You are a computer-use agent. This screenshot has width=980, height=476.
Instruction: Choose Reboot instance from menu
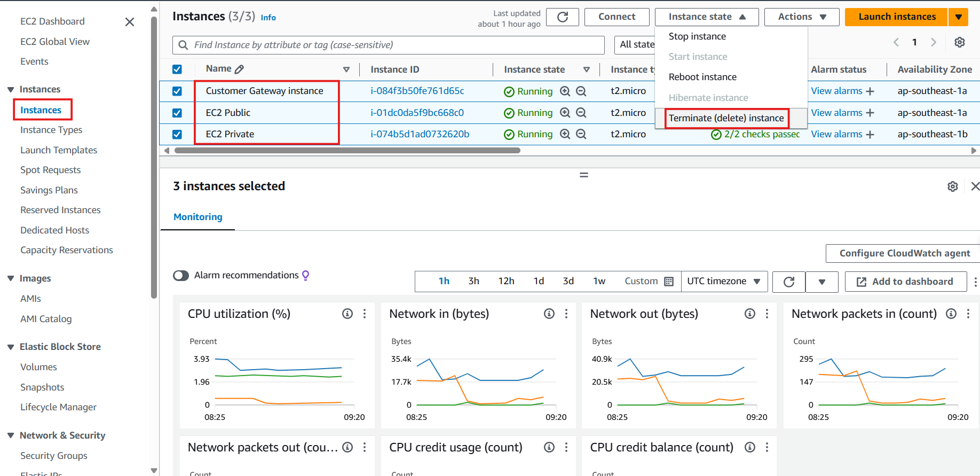click(x=702, y=77)
